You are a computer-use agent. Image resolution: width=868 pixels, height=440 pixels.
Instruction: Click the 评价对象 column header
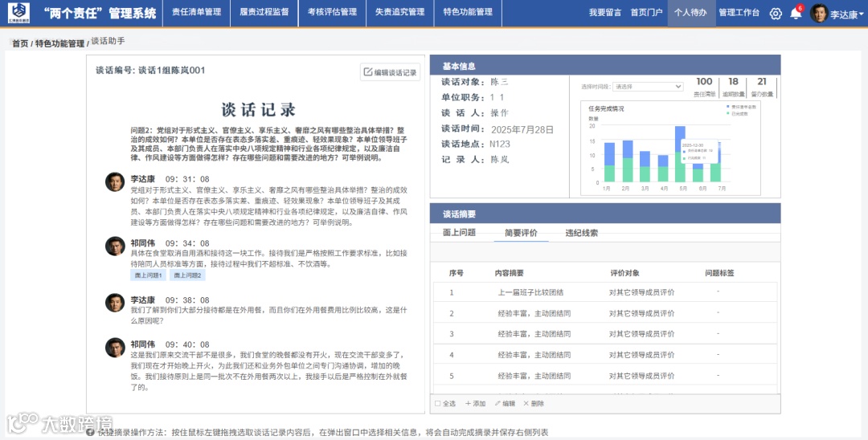[x=625, y=273]
